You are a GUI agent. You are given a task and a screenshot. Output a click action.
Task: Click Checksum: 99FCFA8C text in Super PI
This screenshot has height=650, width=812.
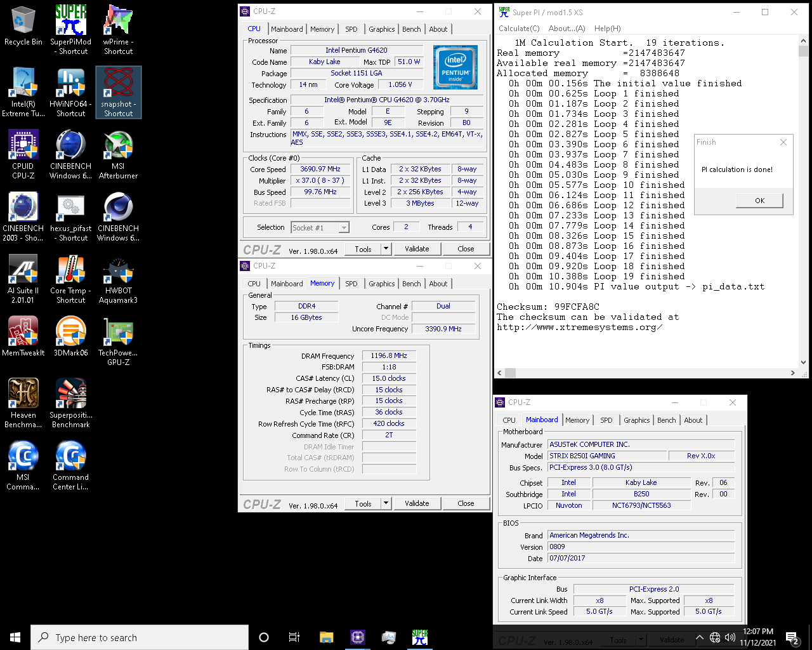click(548, 307)
